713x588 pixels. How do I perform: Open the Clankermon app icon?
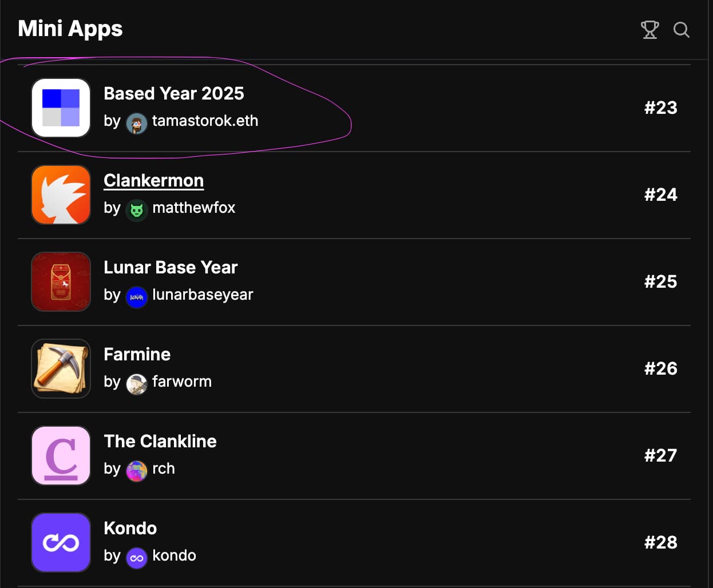[x=61, y=195]
